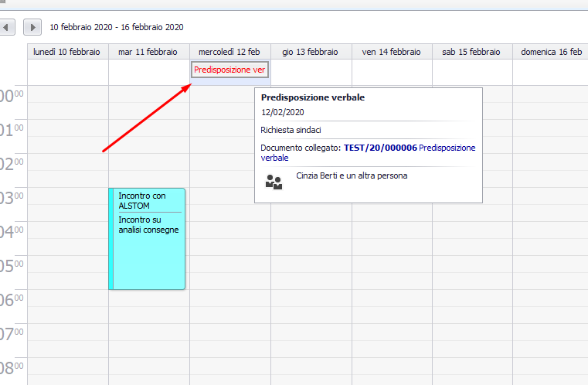Click the previous week arrow button

(x=7, y=27)
